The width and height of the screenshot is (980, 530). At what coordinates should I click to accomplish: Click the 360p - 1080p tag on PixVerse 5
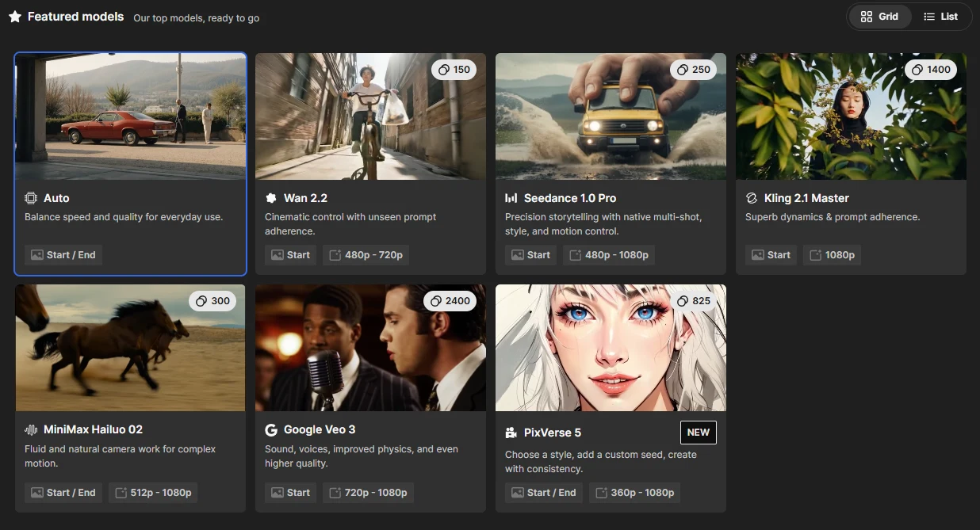(635, 493)
